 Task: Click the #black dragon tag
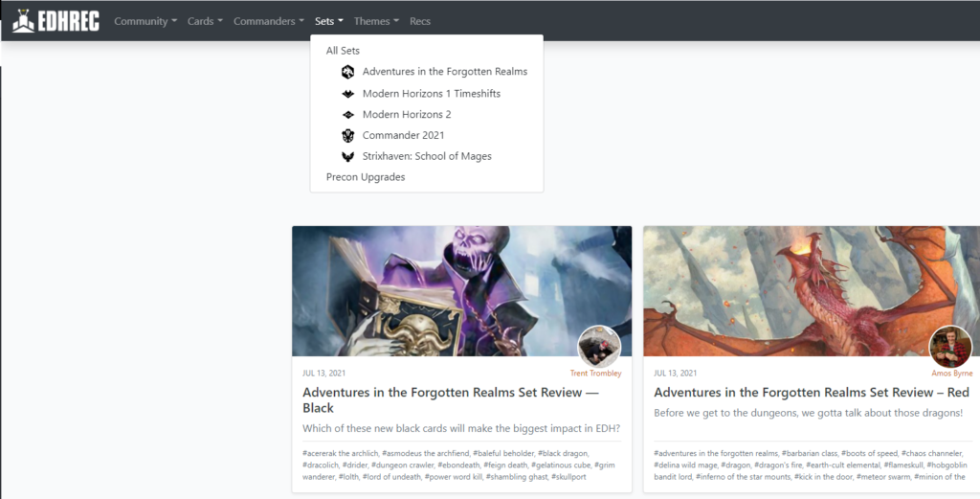click(x=563, y=453)
